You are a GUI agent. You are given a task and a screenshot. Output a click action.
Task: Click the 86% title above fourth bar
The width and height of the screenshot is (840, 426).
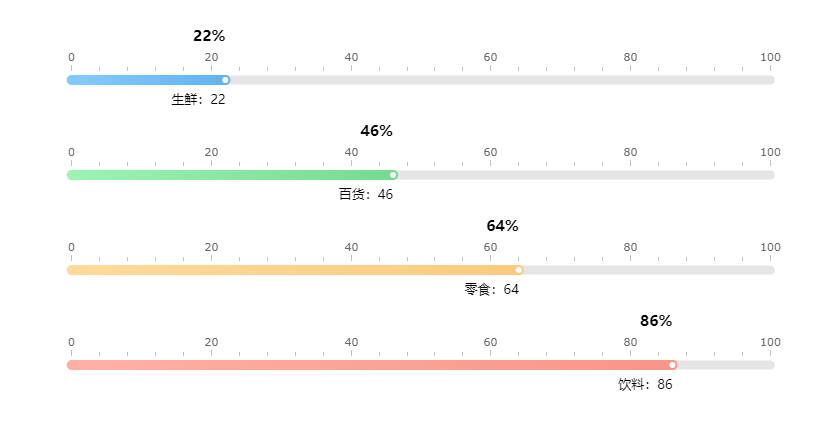point(656,321)
